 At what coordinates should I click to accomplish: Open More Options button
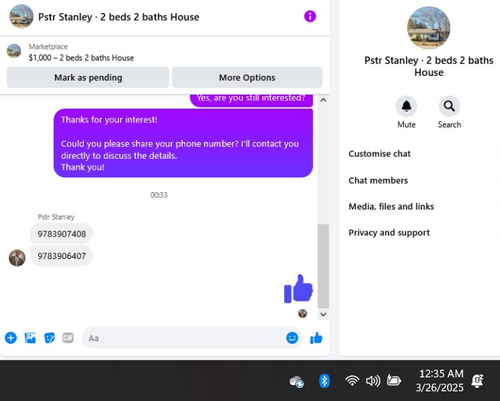pos(247,77)
